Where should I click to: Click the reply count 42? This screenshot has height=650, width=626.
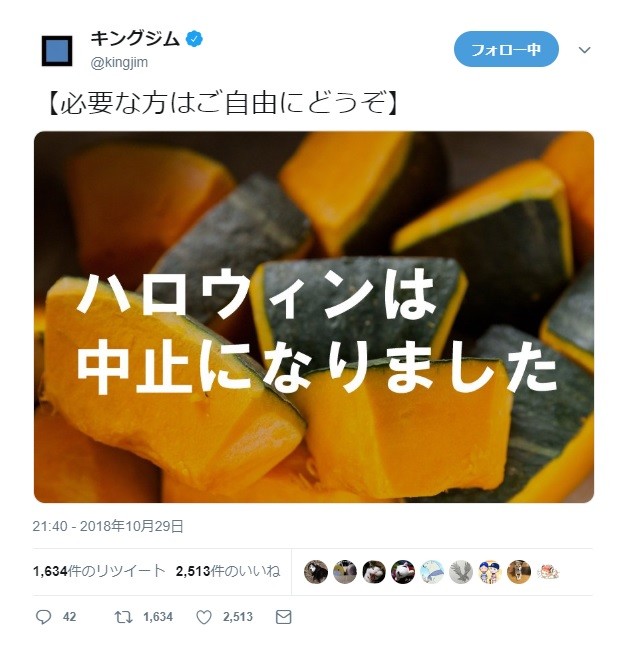point(69,617)
